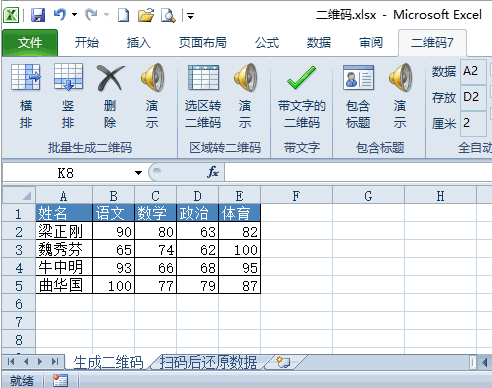This screenshot has width=492, height=388.
Task: Click the 竖排 batch QR code button
Action: 68,96
